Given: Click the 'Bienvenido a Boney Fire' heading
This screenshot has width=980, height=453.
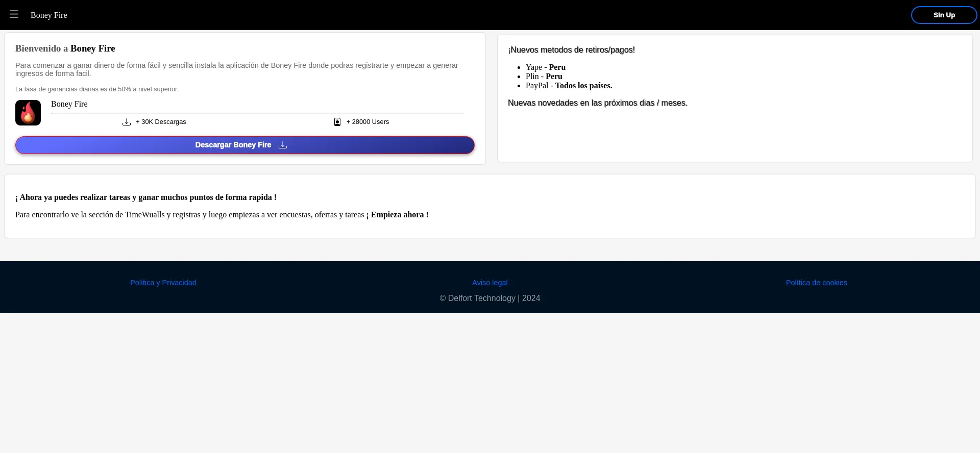Looking at the screenshot, I should (x=65, y=48).
